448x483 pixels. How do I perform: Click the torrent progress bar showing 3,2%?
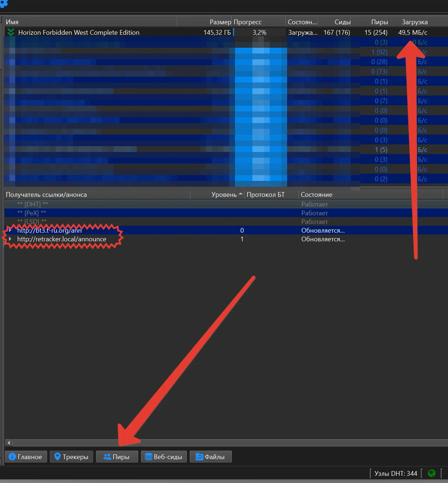pyautogui.click(x=259, y=33)
